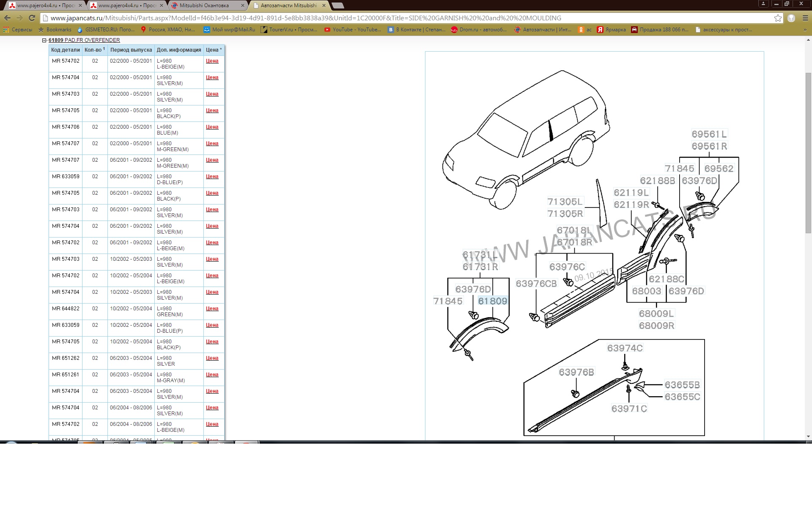This screenshot has height=508, width=812.
Task: Select part number 61809 in the diagram
Action: click(492, 301)
